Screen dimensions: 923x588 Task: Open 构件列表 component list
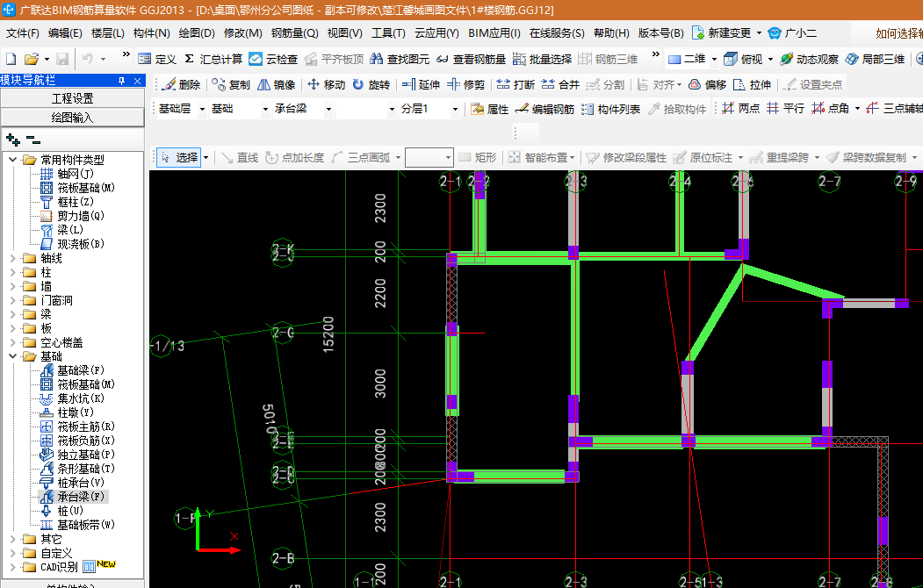610,109
